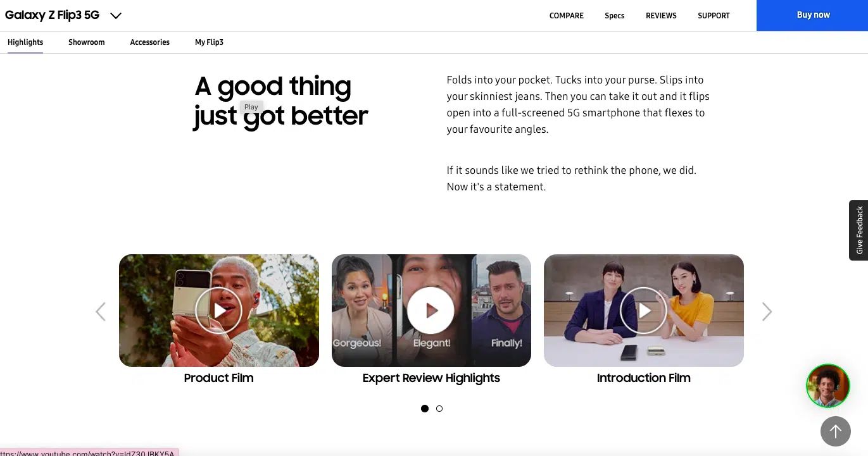Switch to the Showroom tab
Viewport: 868px width, 456px height.
[86, 42]
